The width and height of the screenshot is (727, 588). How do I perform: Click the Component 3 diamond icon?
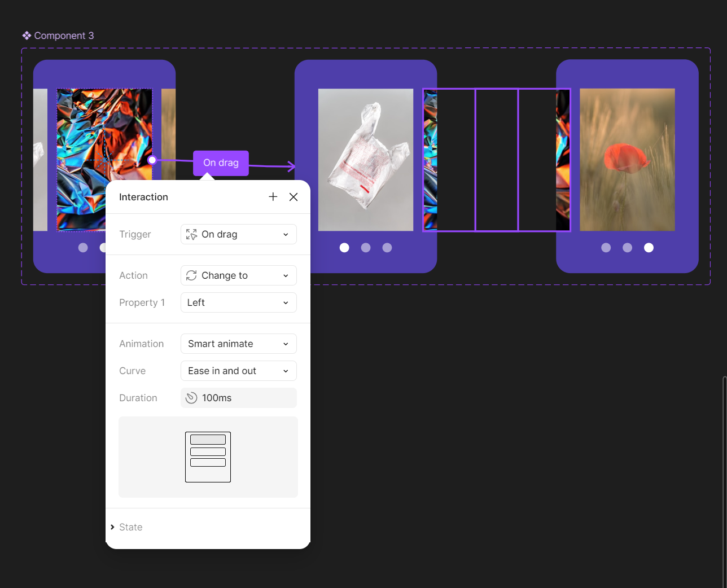pos(27,36)
